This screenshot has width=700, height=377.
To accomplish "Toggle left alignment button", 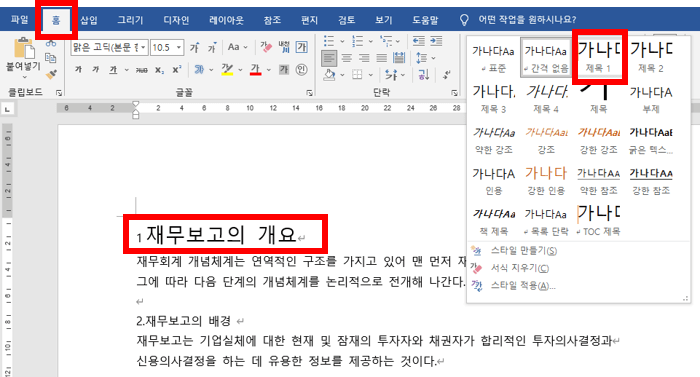I will pyautogui.click(x=329, y=58).
